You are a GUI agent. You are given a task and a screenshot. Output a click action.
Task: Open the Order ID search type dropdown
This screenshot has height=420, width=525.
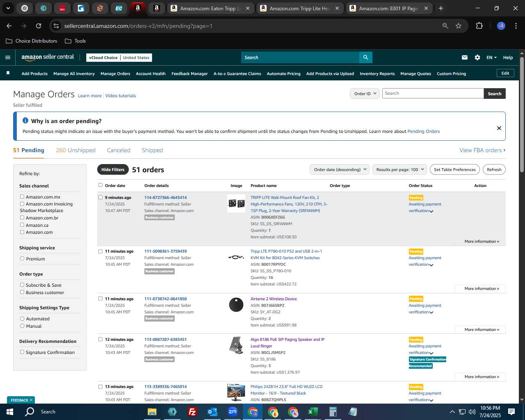[365, 94]
